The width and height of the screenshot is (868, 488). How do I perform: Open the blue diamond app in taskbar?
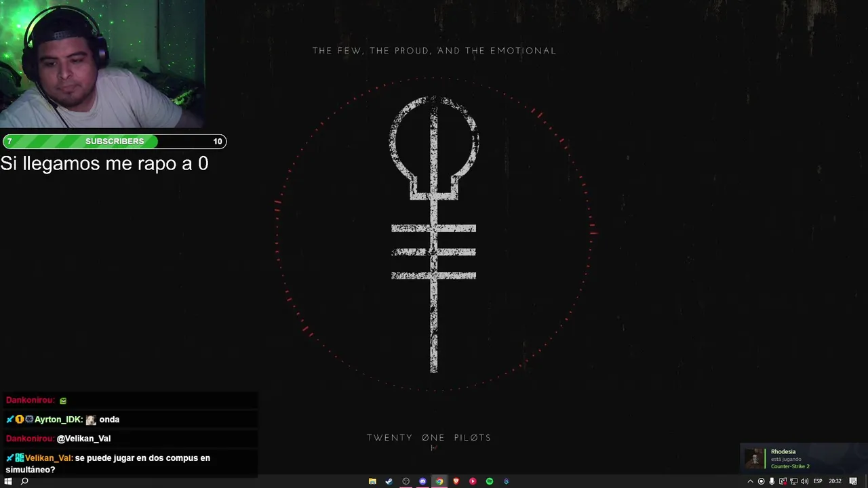pos(506,481)
